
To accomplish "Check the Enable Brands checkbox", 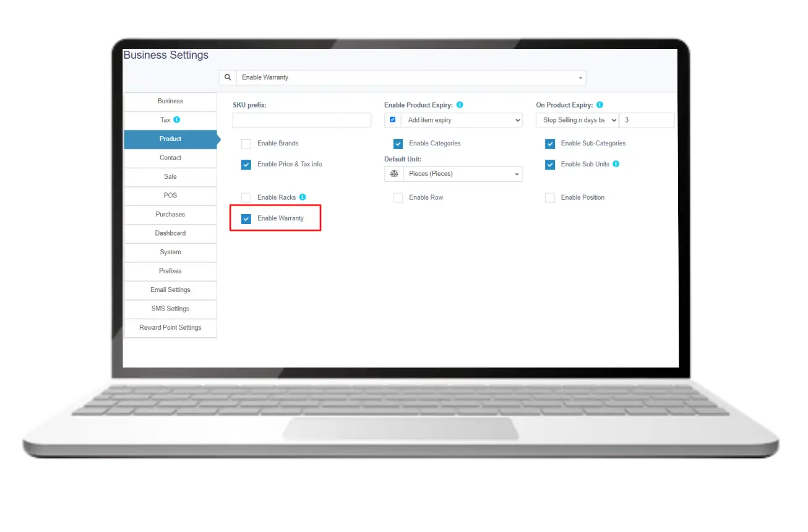I will 246,144.
